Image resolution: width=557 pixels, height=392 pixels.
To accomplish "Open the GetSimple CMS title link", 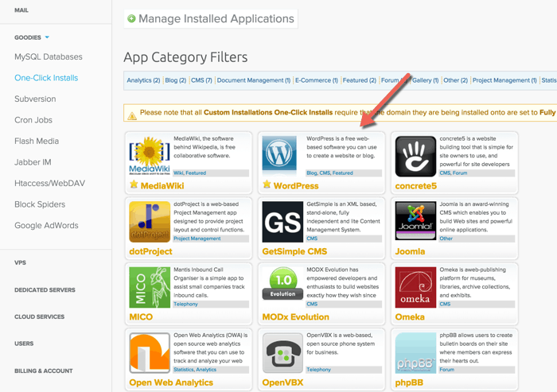I will pos(294,251).
